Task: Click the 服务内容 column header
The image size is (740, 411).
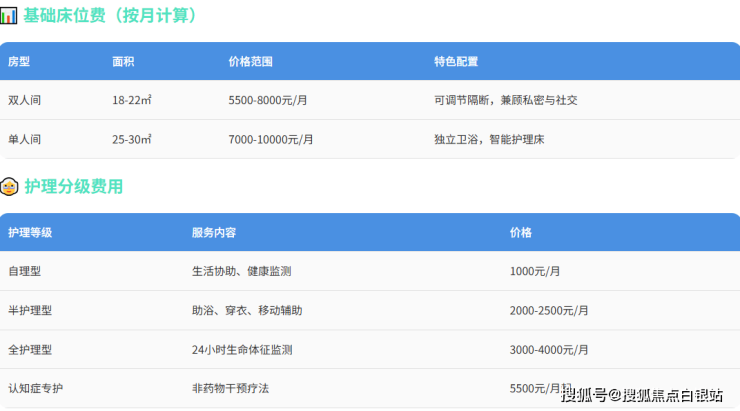Action: [214, 232]
